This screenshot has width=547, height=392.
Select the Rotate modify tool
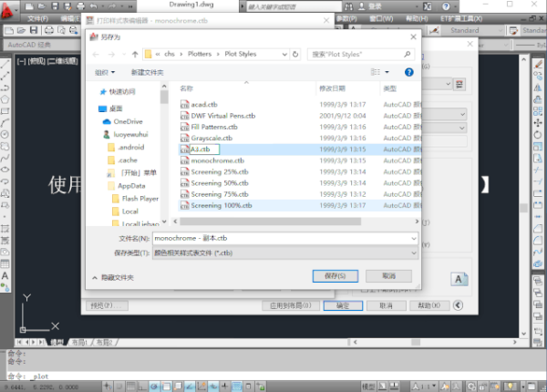pyautogui.click(x=538, y=135)
